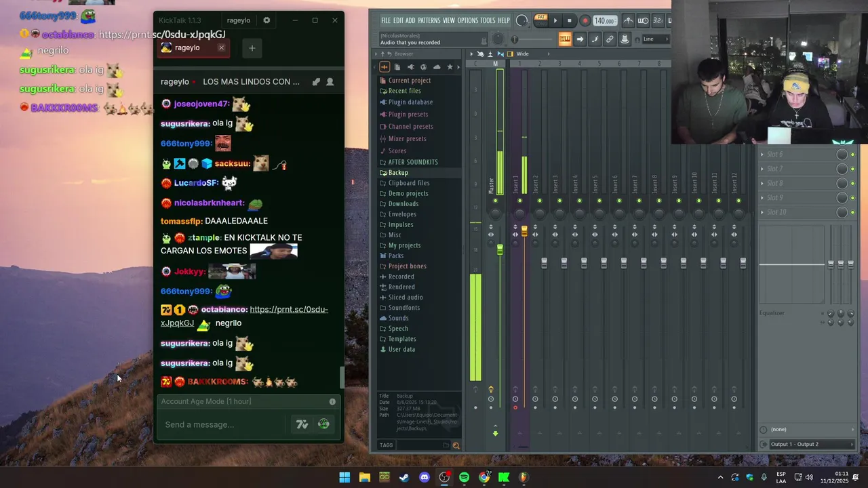The height and width of the screenshot is (488, 868).
Task: Toggle the 3.2.1 countdown before recording
Action: point(657,21)
